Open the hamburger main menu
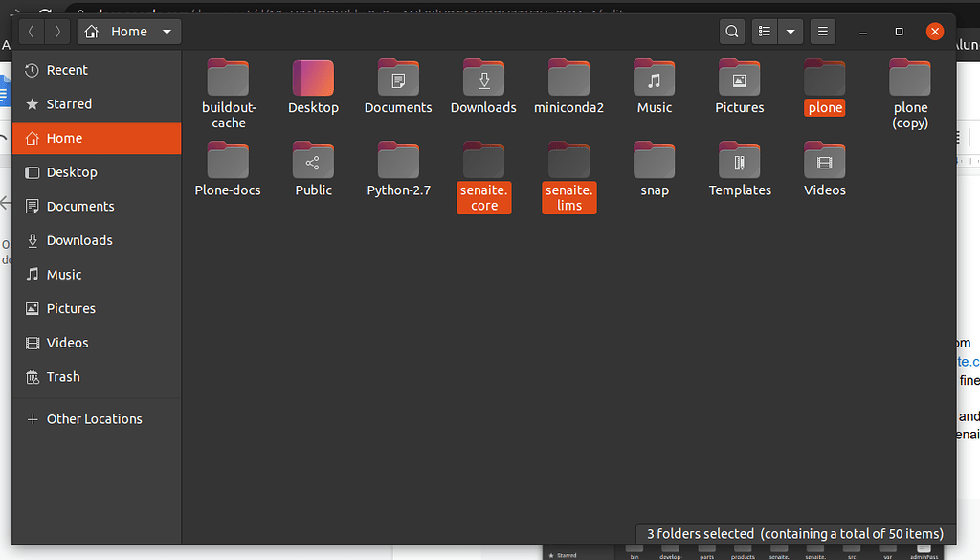This screenshot has width=980, height=560. 821,32
